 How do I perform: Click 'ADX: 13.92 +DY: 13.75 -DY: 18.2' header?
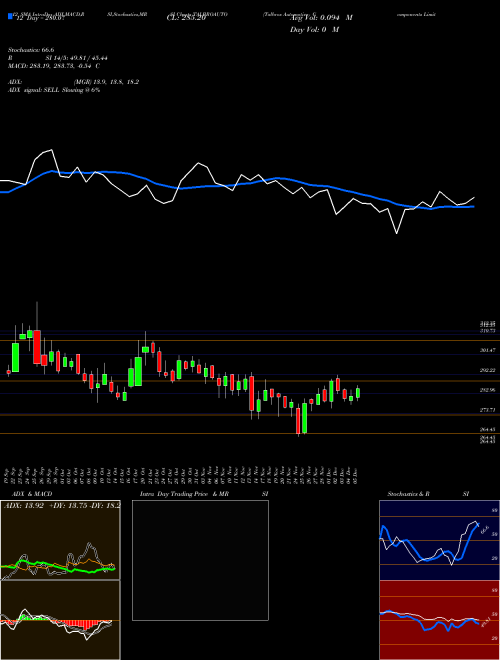click(61, 506)
